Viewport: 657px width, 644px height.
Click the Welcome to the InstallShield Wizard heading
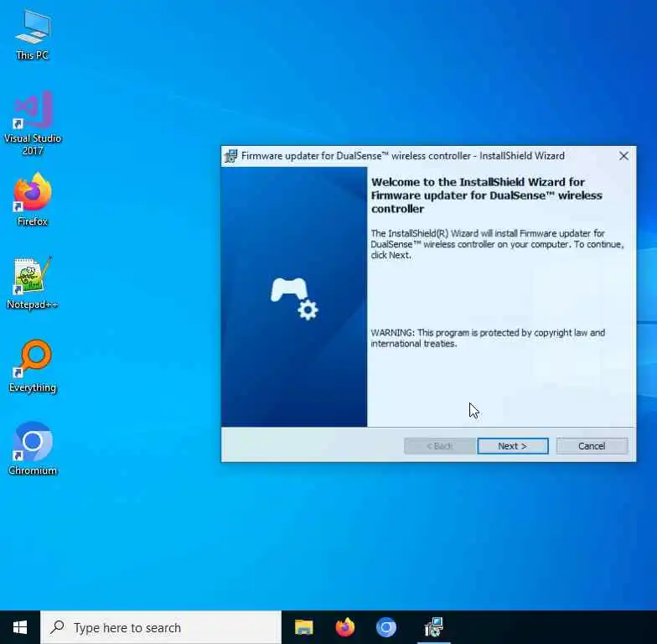point(486,195)
